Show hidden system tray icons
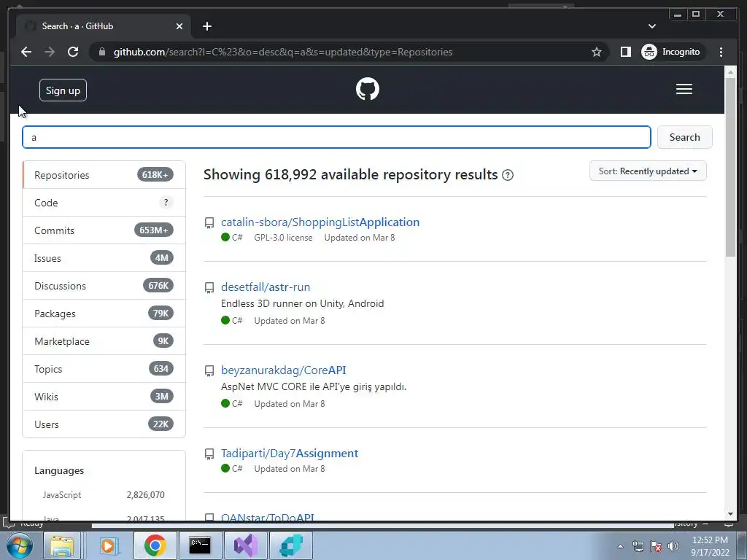 620,546
